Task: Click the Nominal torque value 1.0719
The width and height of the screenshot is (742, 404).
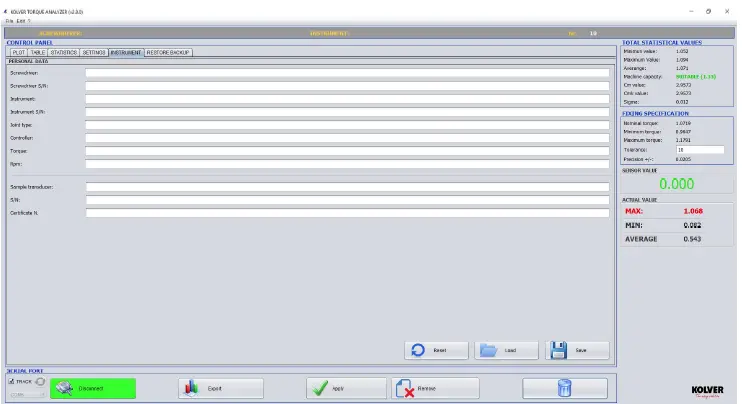Action: coord(683,123)
